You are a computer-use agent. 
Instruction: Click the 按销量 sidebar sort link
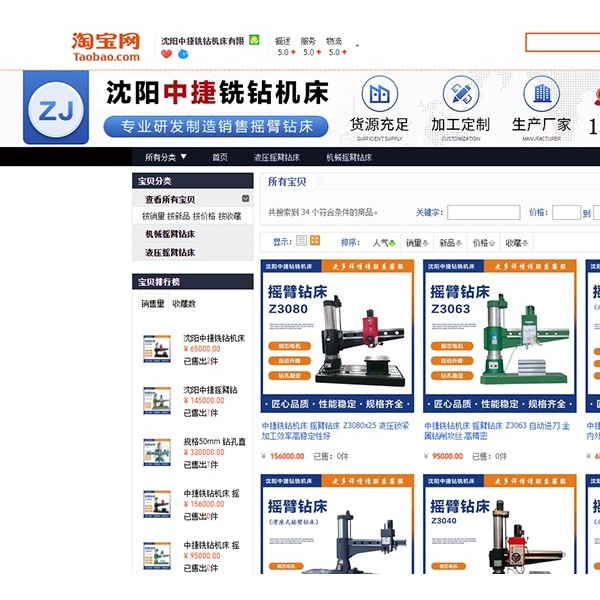(x=153, y=216)
